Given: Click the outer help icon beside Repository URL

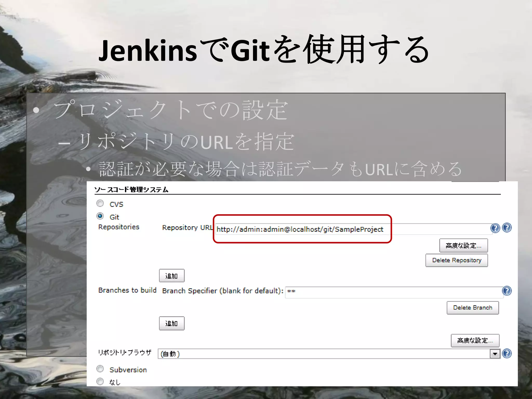Looking at the screenshot, I should [x=507, y=228].
